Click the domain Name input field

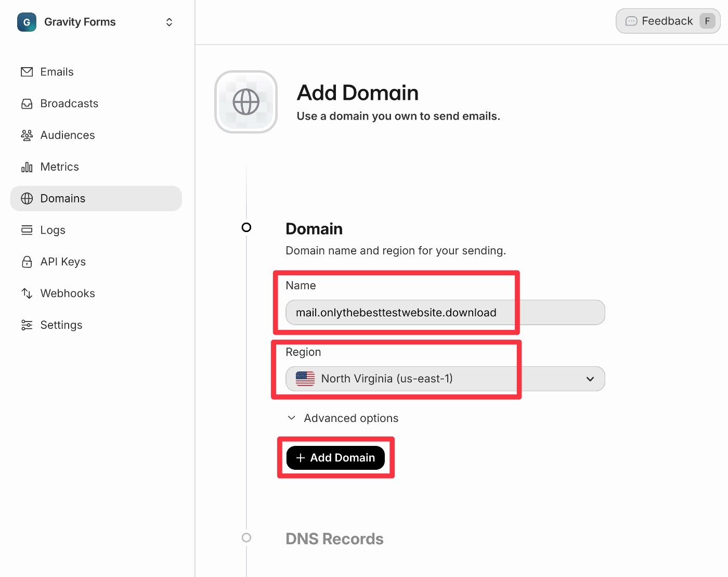445,313
